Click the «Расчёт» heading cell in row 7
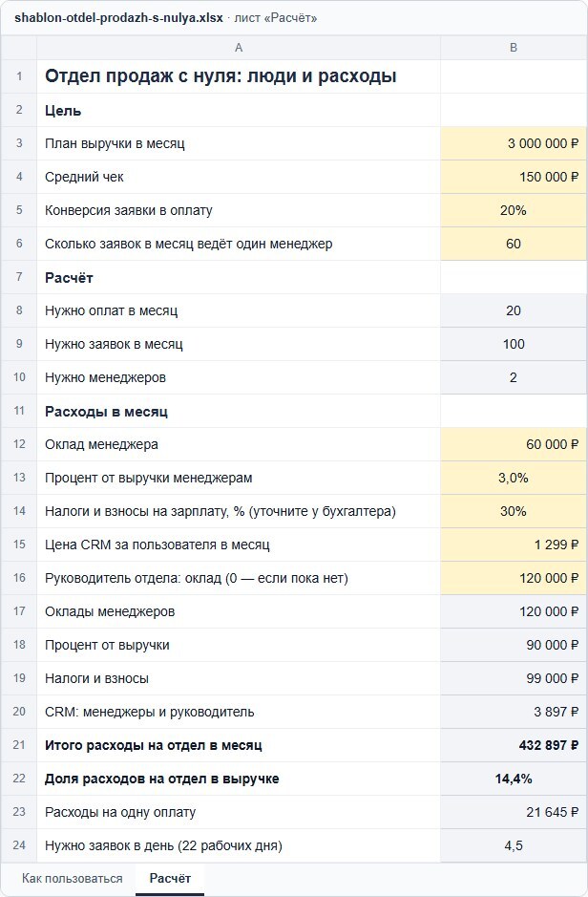The image size is (588, 897). (239, 277)
